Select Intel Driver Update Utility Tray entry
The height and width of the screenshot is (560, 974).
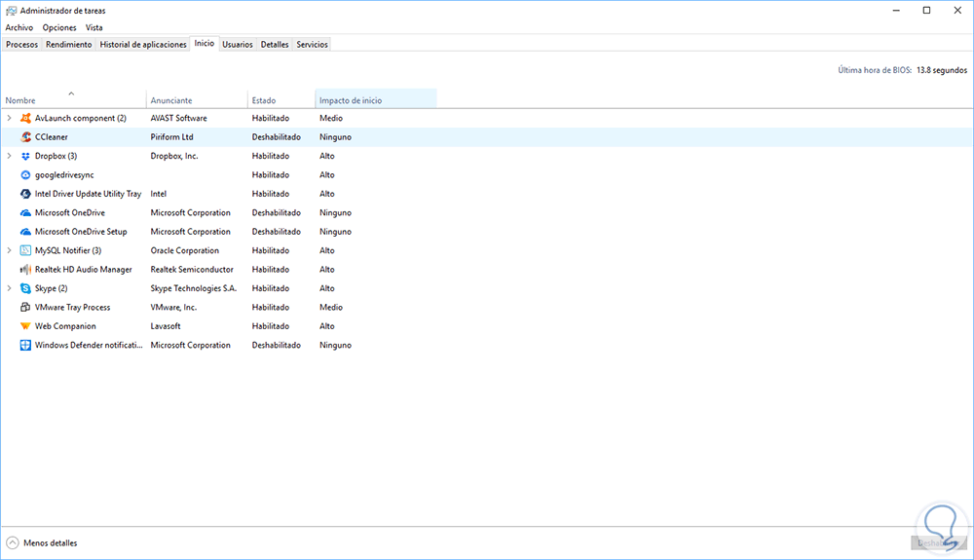[x=89, y=194]
